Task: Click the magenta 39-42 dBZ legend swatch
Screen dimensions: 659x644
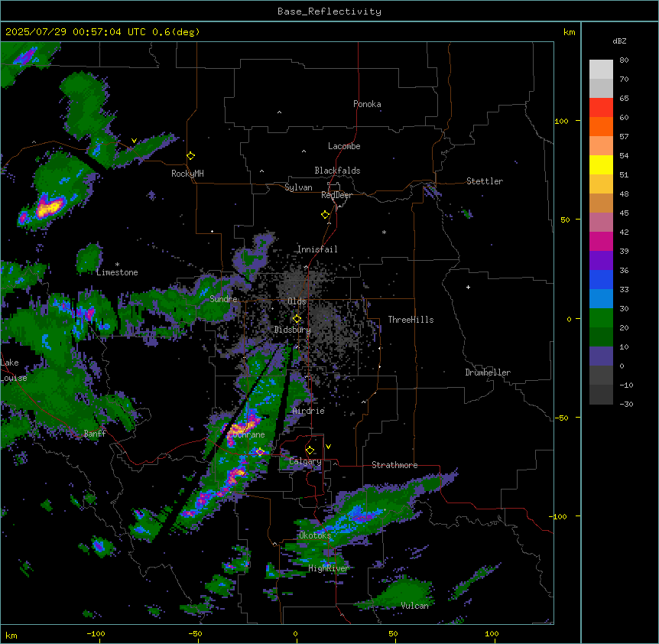Action: pyautogui.click(x=601, y=241)
